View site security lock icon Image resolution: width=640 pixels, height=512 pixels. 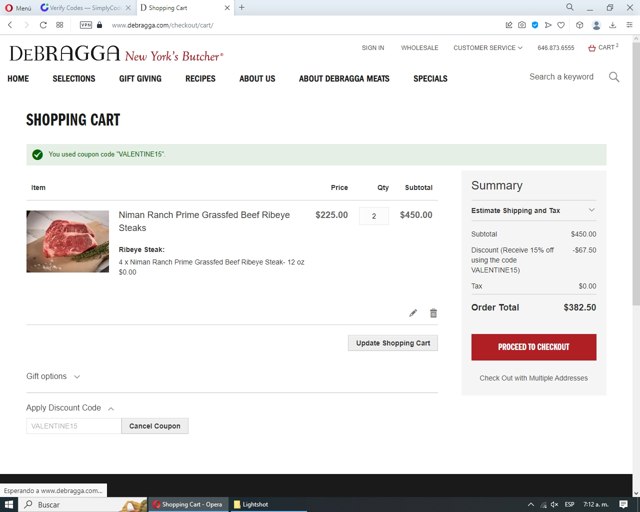coord(99,25)
